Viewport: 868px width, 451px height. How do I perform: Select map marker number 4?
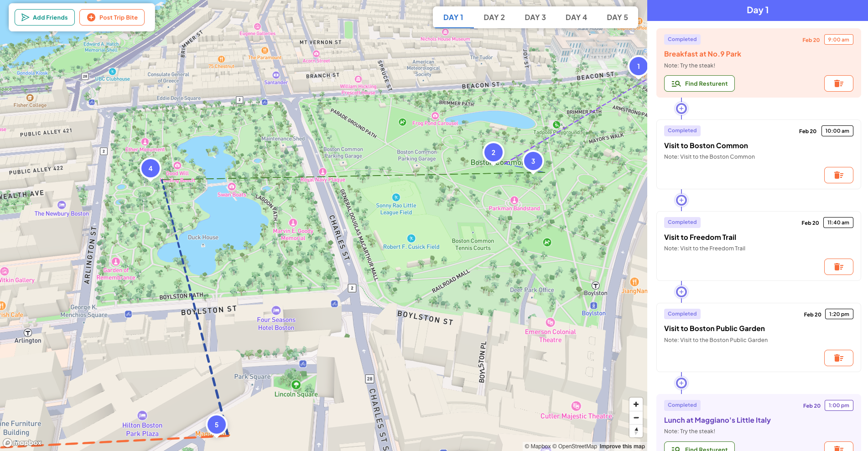(151, 169)
